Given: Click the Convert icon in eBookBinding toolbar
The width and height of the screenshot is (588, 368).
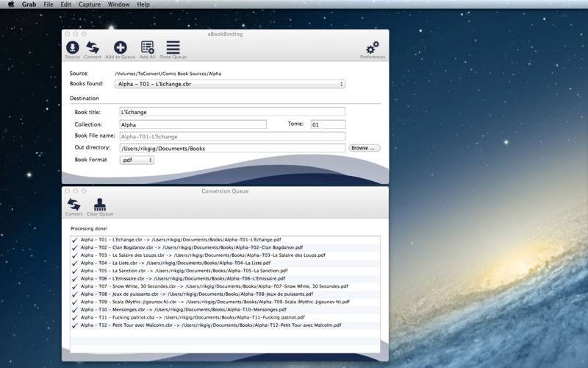Looking at the screenshot, I should point(93,48).
